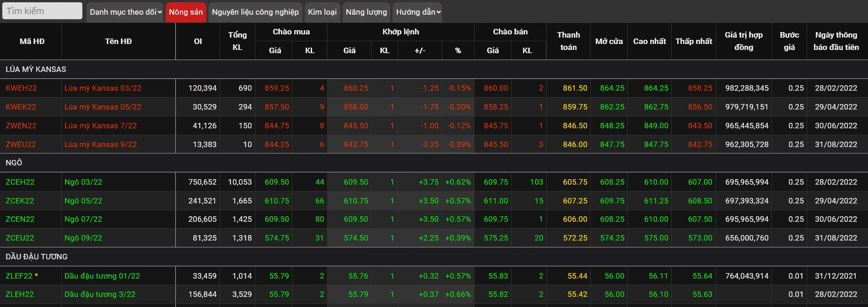Click the ZCEH22 corn contract code
This screenshot has width=868, height=307.
tap(20, 182)
